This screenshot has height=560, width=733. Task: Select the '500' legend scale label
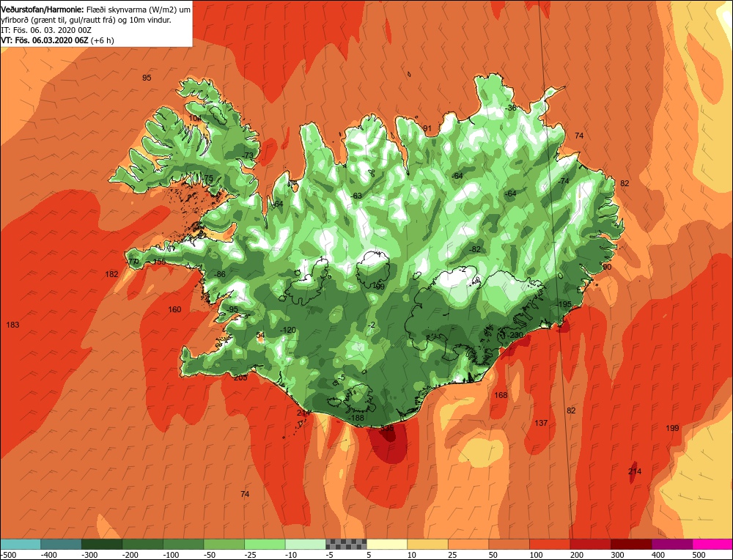[x=699, y=555]
